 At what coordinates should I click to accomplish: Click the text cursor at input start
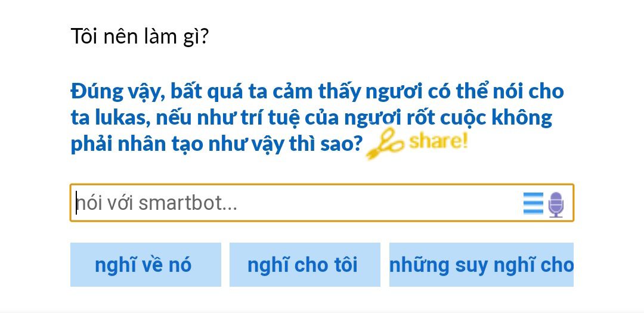[x=77, y=203]
